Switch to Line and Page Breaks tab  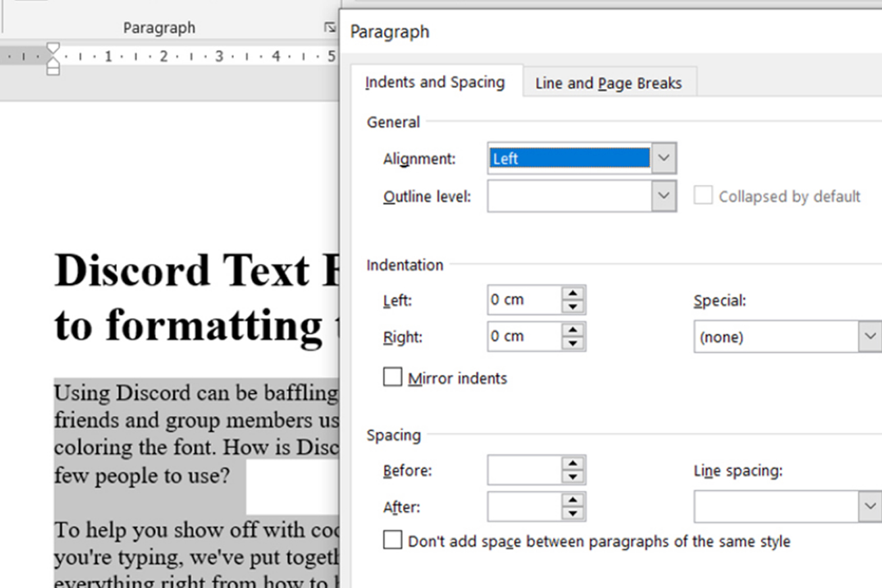pyautogui.click(x=608, y=83)
